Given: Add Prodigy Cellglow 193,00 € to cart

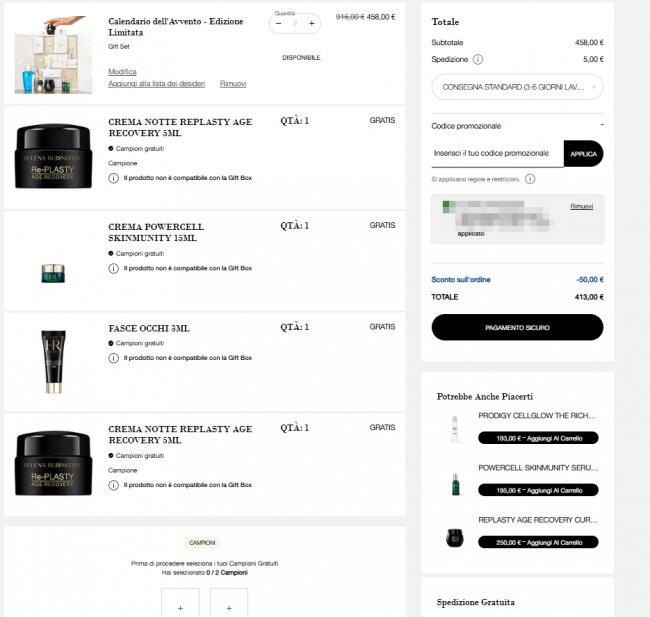Looking at the screenshot, I should coord(538,438).
